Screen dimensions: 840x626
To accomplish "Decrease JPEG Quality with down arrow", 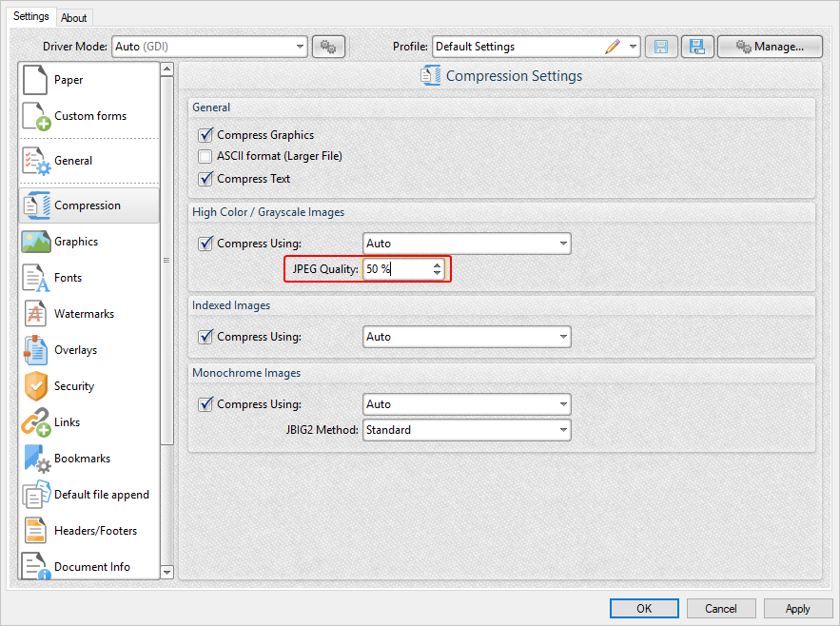I will pyautogui.click(x=438, y=273).
